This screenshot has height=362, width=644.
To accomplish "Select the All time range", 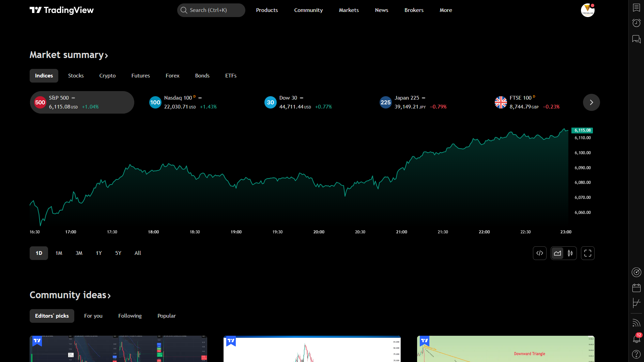I will pos(138,253).
